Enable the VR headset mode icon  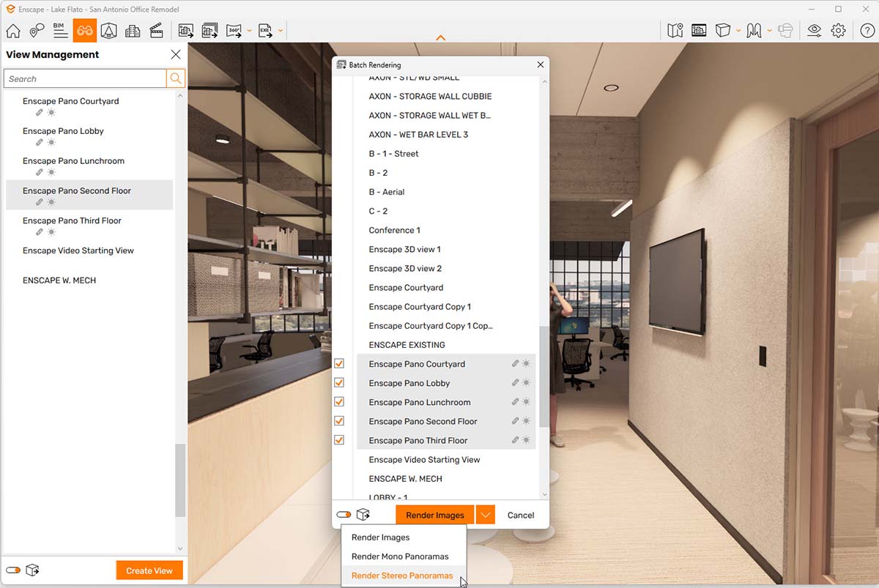coord(785,31)
